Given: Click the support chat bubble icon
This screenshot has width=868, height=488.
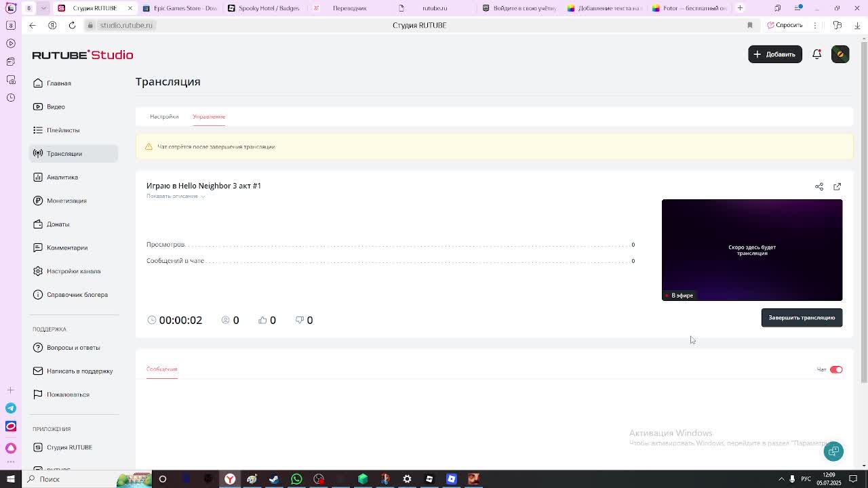Looking at the screenshot, I should pos(833,451).
